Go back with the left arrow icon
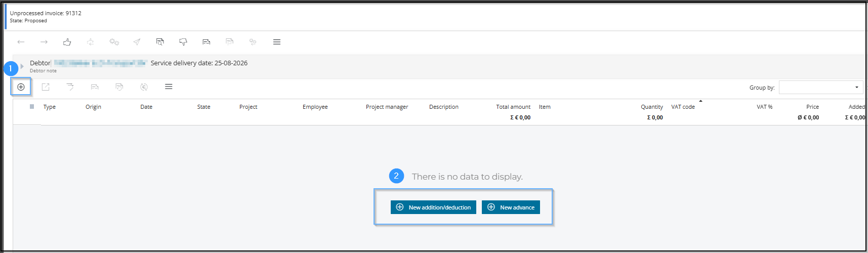This screenshot has width=868, height=253. 21,42
